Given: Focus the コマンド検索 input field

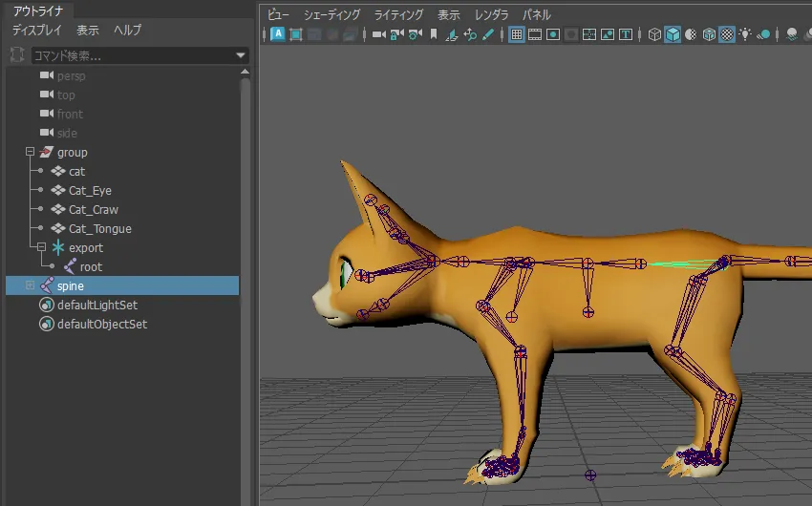Looking at the screenshot, I should (x=139, y=55).
